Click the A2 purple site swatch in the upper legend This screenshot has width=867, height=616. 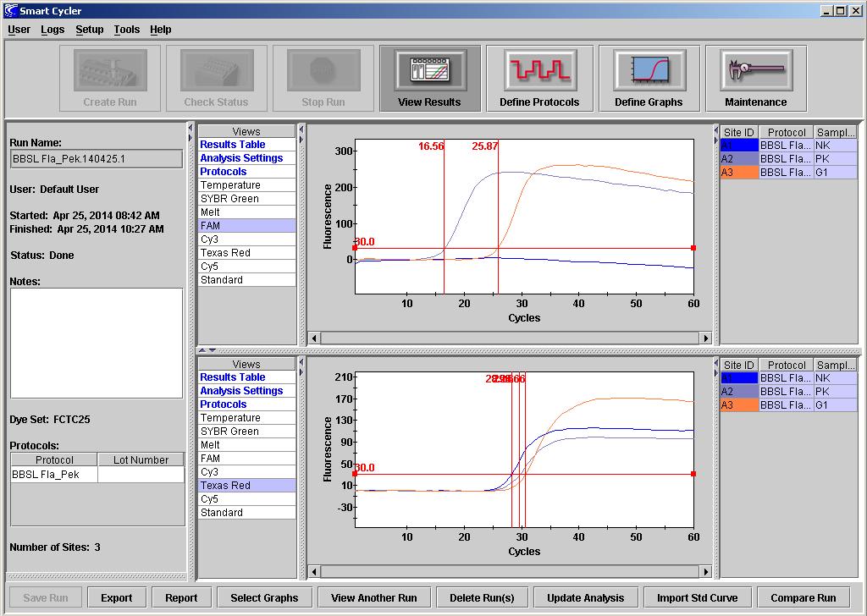pos(739,159)
